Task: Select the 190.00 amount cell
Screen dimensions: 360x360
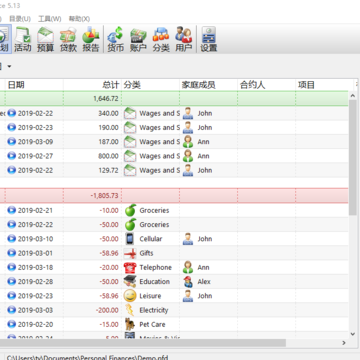Action: (93, 128)
